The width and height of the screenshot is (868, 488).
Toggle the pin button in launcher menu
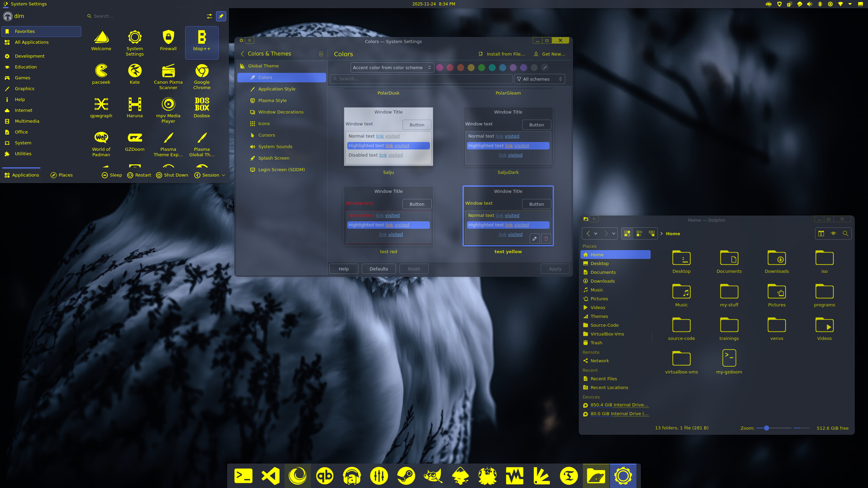pos(221,16)
